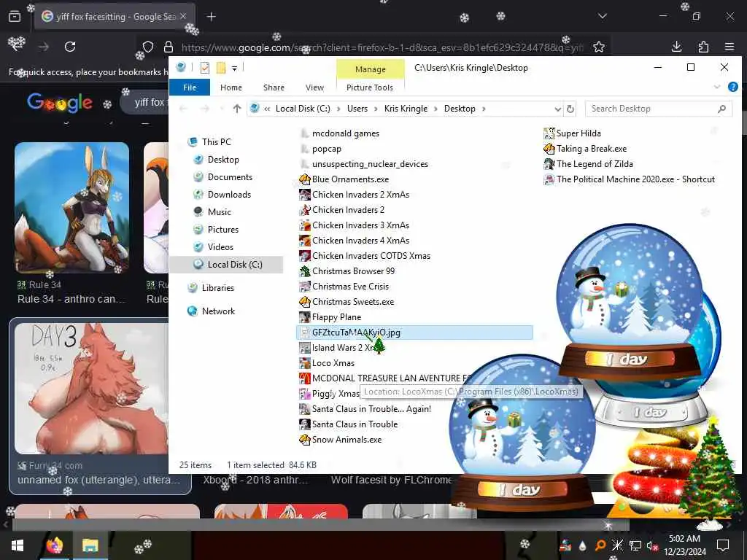Click Properties icon in Explorer quick access toolbar
The height and width of the screenshot is (560, 747).
(x=205, y=68)
